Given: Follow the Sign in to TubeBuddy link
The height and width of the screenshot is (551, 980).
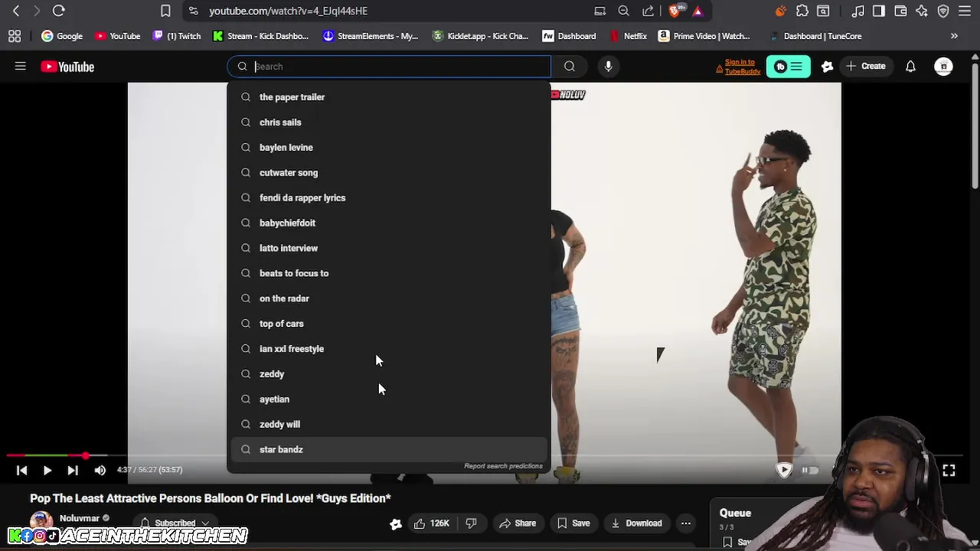Looking at the screenshot, I should point(742,67).
